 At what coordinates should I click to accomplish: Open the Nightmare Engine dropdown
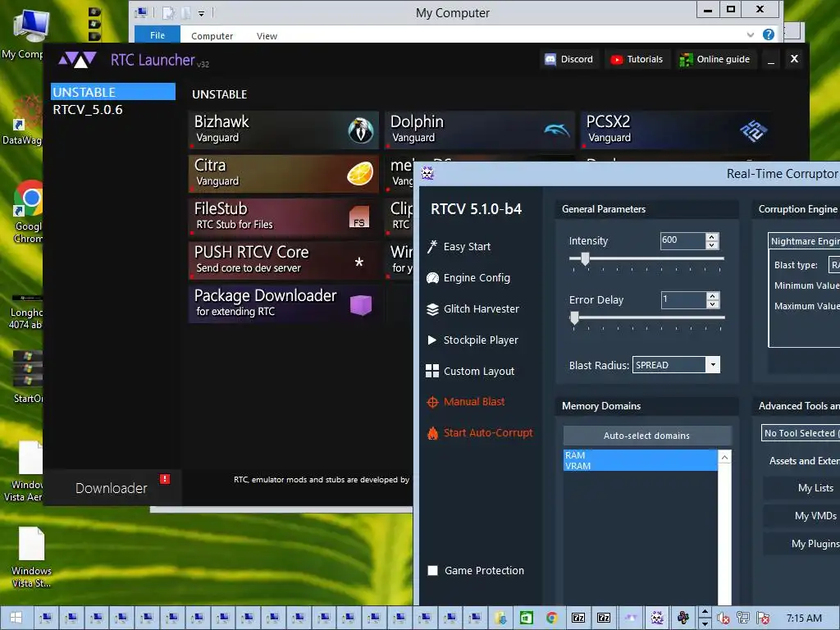coord(804,241)
